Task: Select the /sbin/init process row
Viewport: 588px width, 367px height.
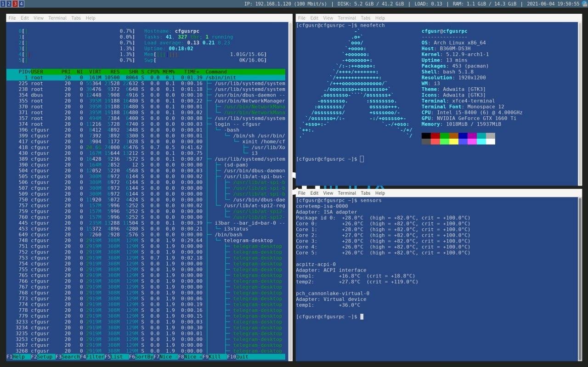Action: tap(146, 78)
